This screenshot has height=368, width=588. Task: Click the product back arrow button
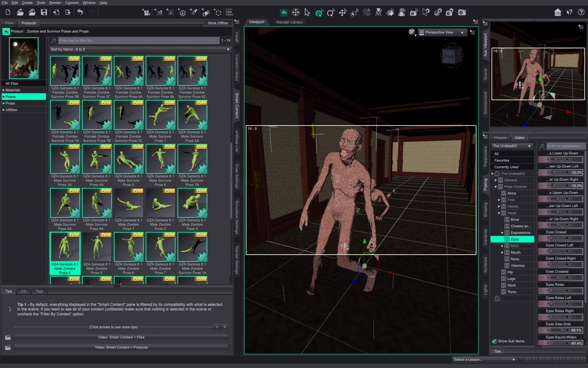[6, 31]
